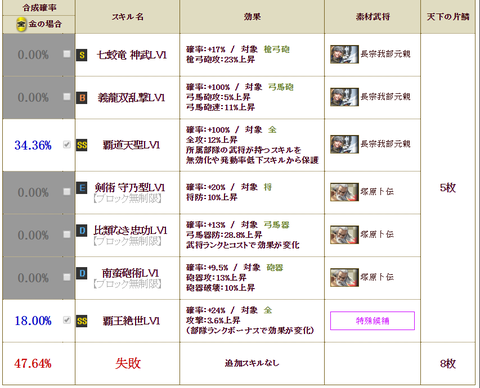Click the 槍弓砲攻:23%上昇 effect text

point(220,60)
